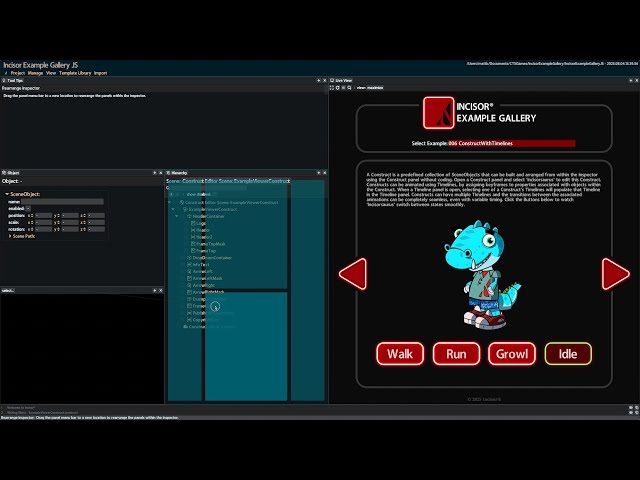This screenshot has width=640, height=480.
Task: Select the FrameTop item in Hierarchy
Action: pos(206,251)
